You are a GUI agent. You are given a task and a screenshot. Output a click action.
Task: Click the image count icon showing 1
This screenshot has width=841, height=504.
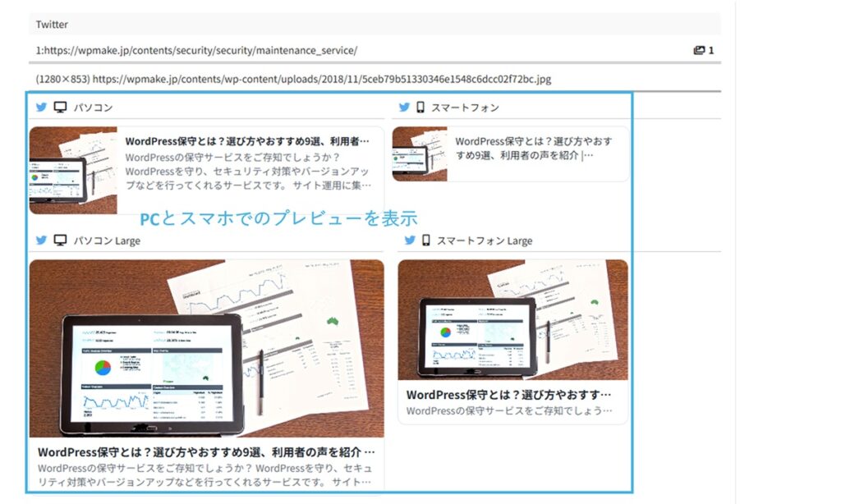point(703,49)
